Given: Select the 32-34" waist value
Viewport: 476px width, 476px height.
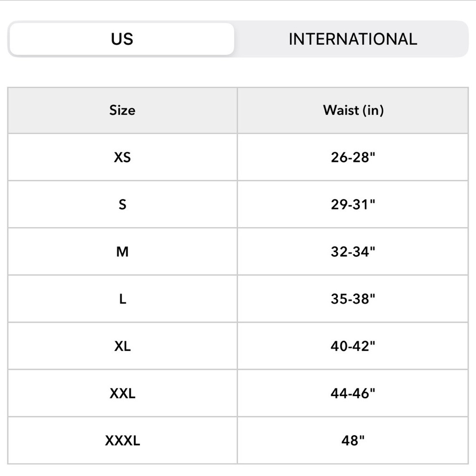Looking at the screenshot, I should click(x=353, y=251).
